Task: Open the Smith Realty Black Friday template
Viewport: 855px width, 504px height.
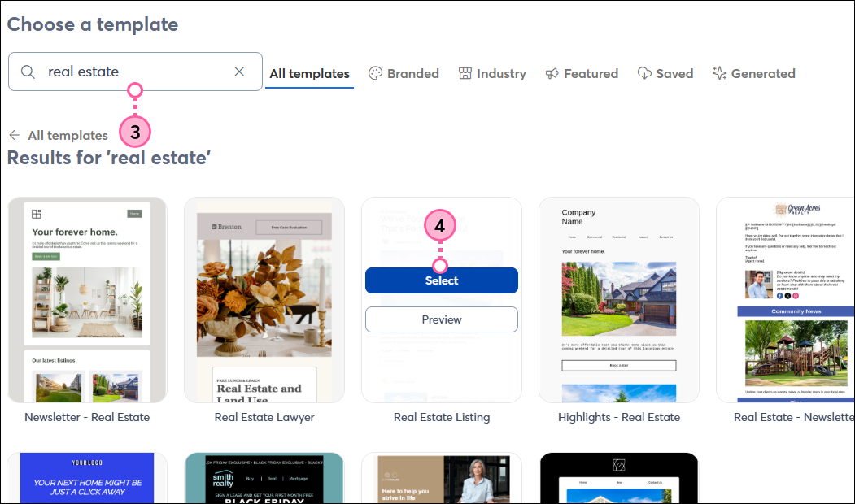Action: (264, 480)
